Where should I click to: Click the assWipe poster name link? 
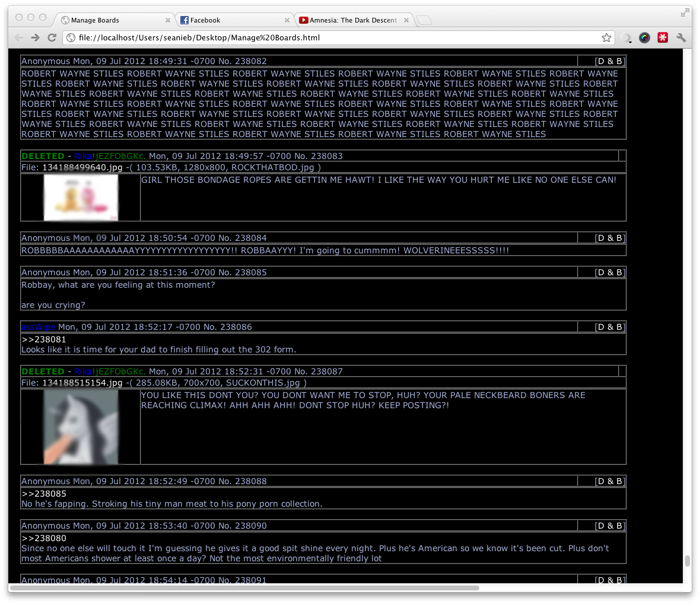39,327
